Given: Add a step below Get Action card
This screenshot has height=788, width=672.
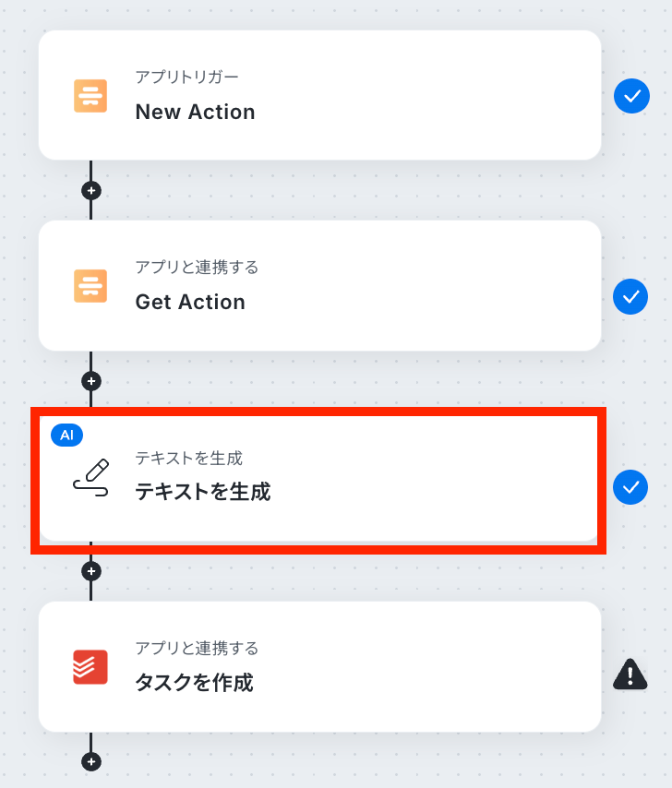Looking at the screenshot, I should coord(90,380).
